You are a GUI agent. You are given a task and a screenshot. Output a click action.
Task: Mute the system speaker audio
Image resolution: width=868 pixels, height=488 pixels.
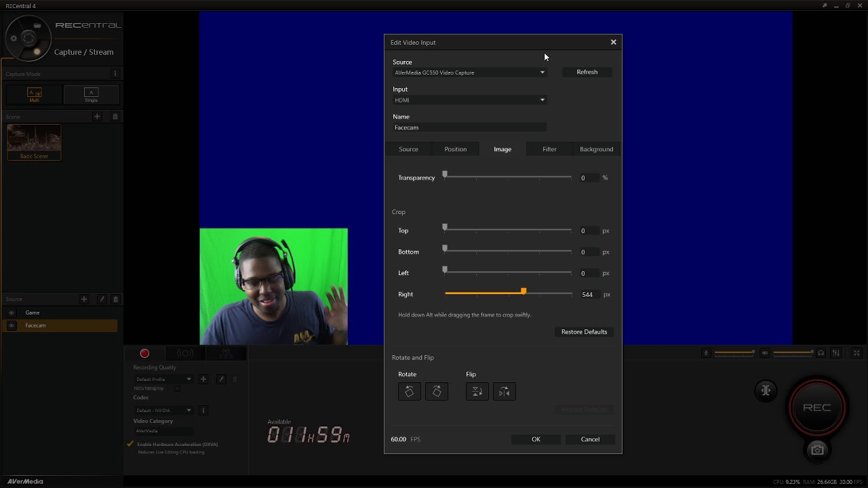pos(765,352)
